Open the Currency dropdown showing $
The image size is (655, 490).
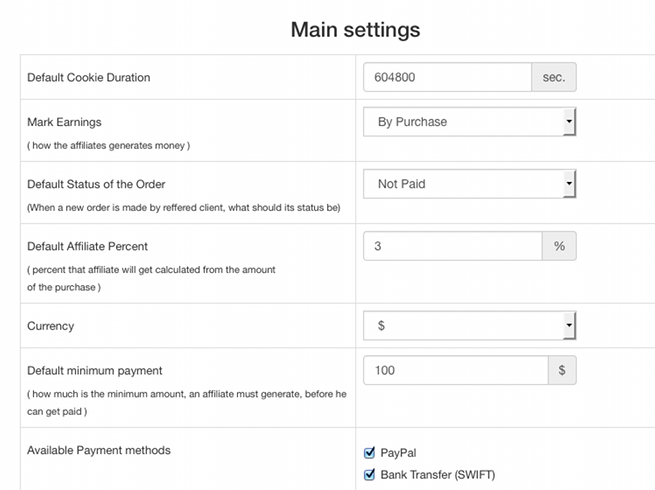(470, 325)
